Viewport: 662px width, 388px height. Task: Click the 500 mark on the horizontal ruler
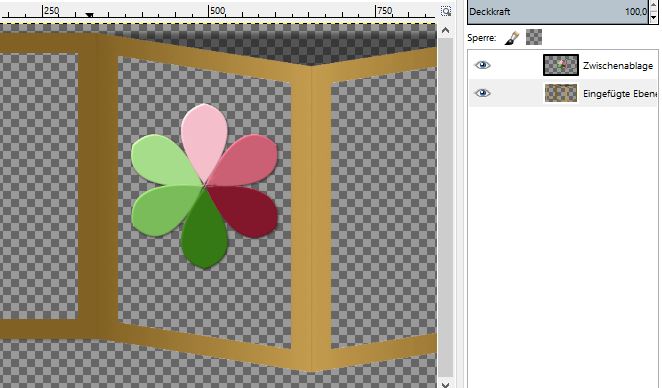point(217,11)
